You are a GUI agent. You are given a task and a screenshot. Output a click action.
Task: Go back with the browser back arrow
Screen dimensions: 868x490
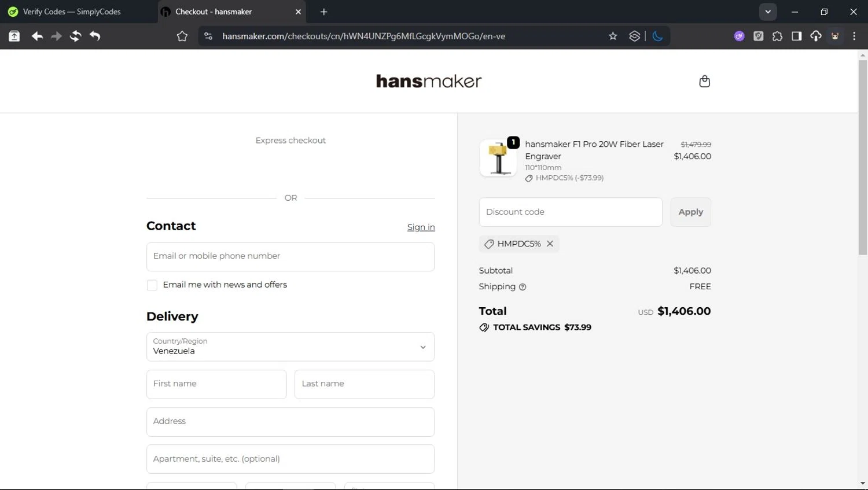click(x=37, y=36)
